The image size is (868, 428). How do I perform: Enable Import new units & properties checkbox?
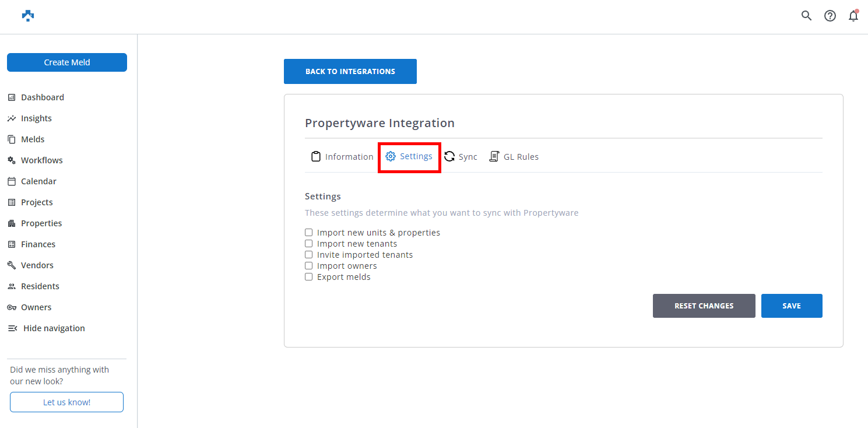pyautogui.click(x=309, y=233)
